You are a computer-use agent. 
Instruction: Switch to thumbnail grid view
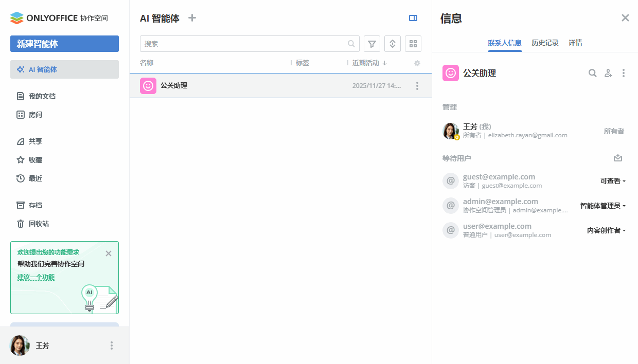pos(413,43)
